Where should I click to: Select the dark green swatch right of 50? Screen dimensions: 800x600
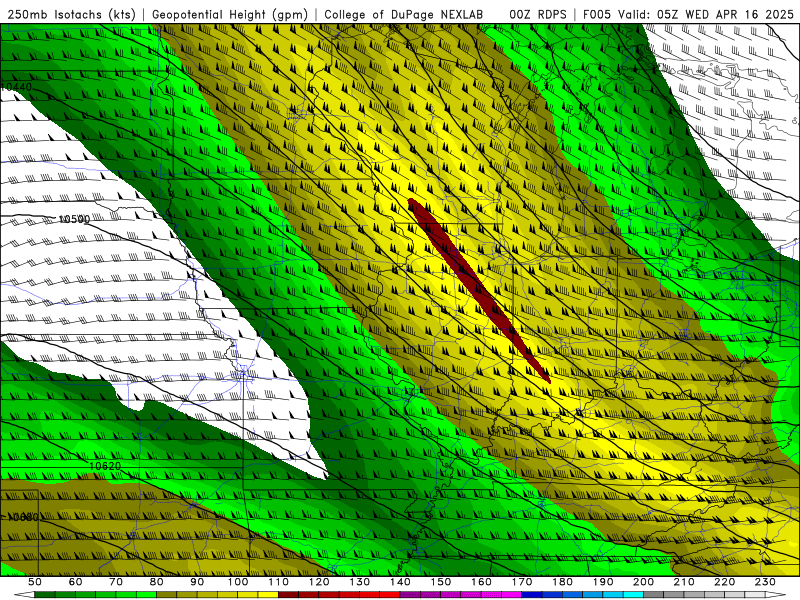(45, 595)
